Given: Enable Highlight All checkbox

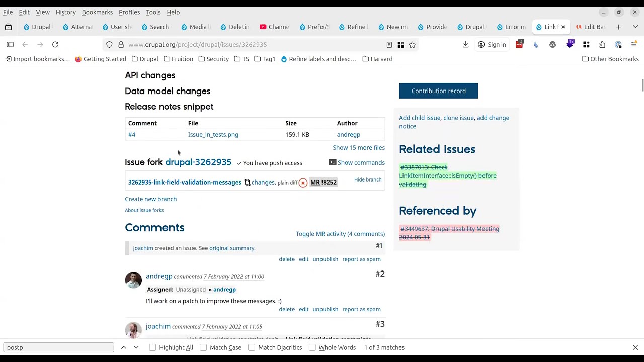Looking at the screenshot, I should 152,347.
